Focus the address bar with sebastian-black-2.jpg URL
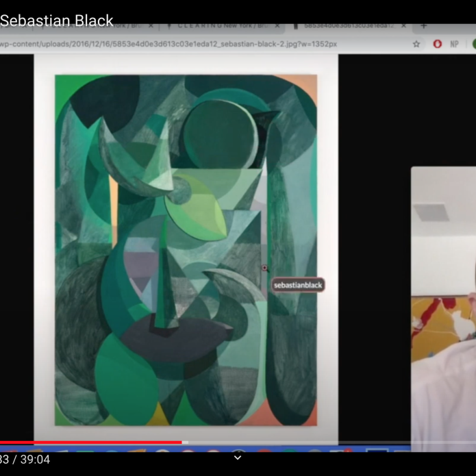This screenshot has height=476, width=476. (171, 44)
